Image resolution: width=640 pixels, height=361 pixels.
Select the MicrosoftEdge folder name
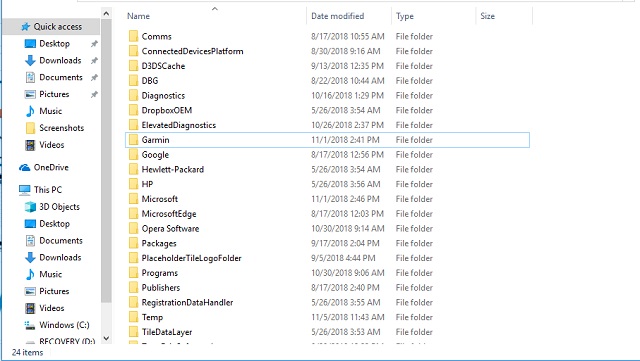(169, 214)
